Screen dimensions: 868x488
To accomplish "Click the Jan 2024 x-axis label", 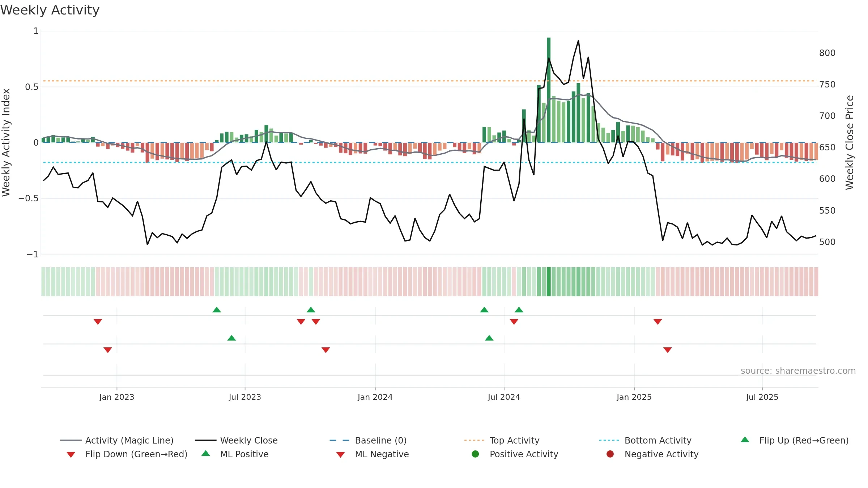I will (x=375, y=397).
